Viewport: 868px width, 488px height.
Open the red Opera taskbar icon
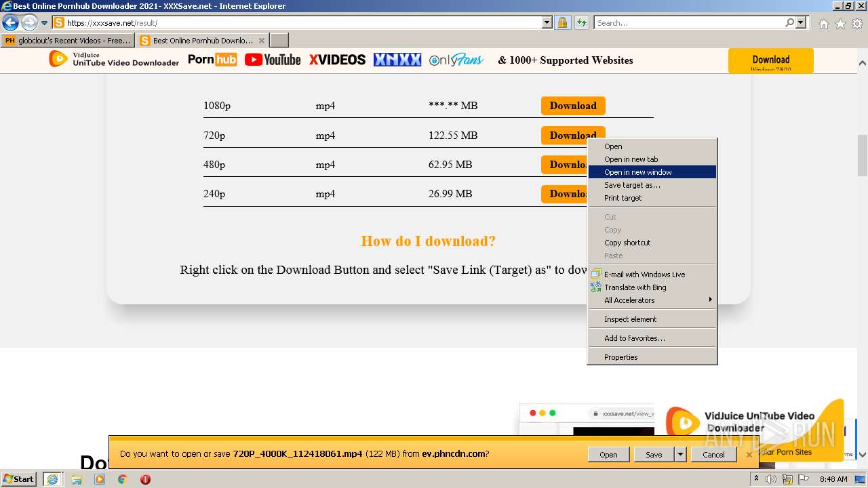coord(145,479)
